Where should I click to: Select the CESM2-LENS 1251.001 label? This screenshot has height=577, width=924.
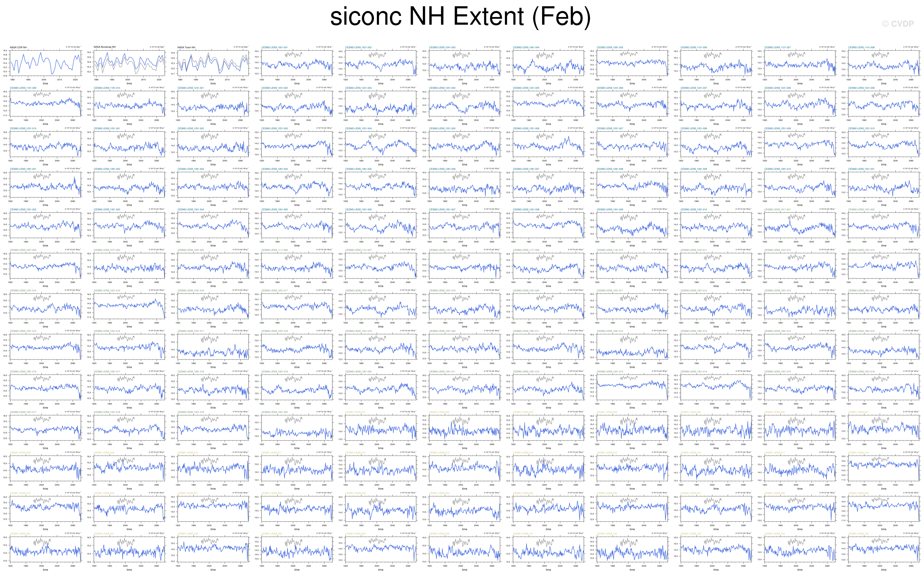[107, 129]
